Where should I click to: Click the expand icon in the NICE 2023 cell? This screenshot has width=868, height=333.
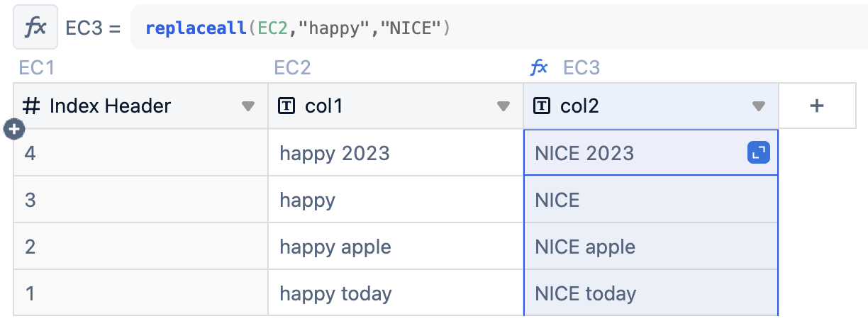click(x=758, y=153)
